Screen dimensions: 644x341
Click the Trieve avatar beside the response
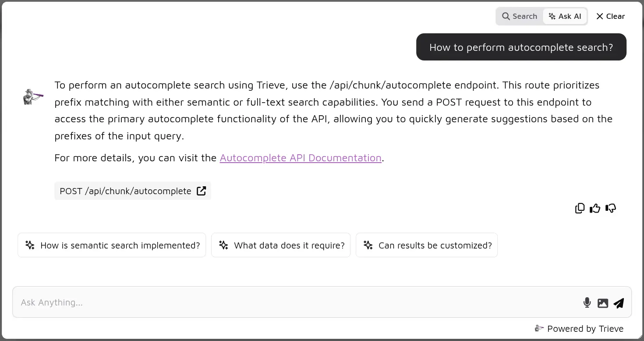[33, 96]
